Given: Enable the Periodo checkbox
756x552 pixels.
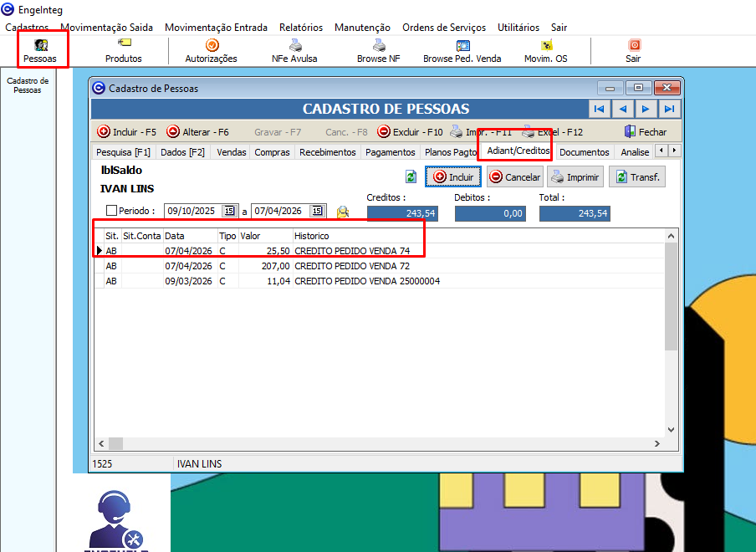Looking at the screenshot, I should [111, 211].
